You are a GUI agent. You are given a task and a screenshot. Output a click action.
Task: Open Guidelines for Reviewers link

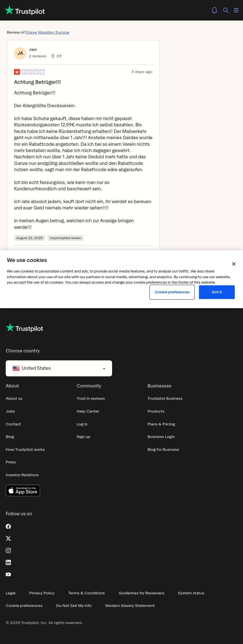coord(142,593)
